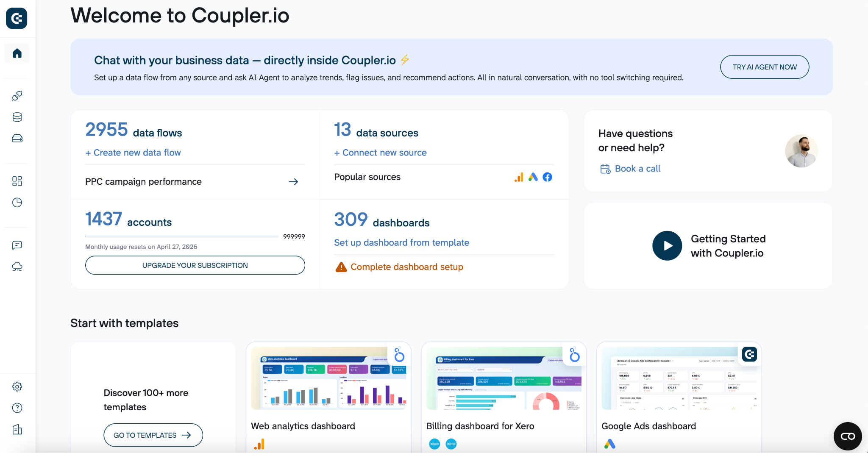Click the Looker Studio badge on Web analytics card

click(399, 355)
